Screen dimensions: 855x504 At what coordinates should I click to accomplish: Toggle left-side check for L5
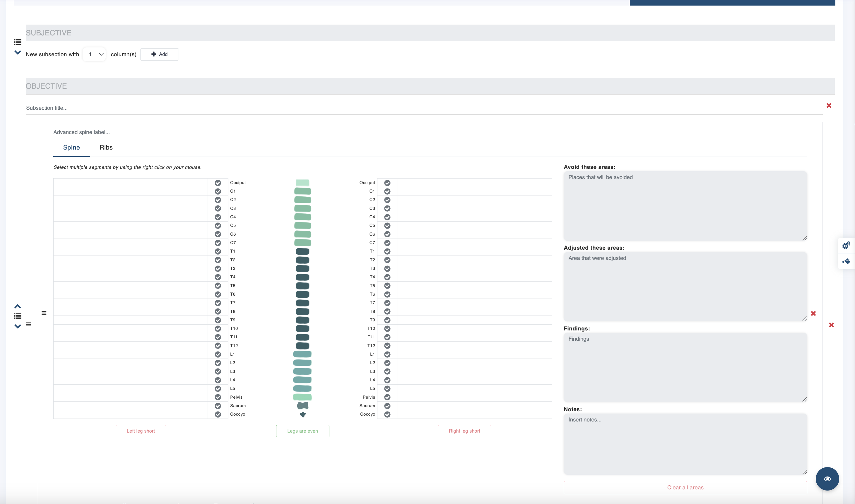tap(218, 388)
